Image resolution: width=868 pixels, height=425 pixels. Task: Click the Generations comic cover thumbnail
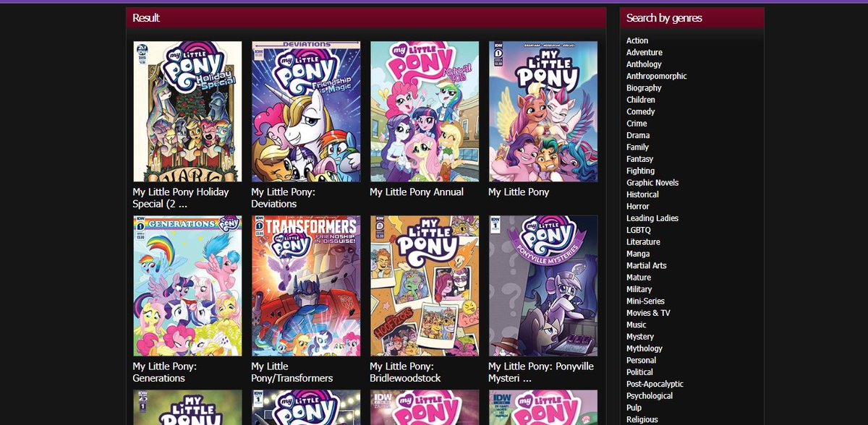187,286
